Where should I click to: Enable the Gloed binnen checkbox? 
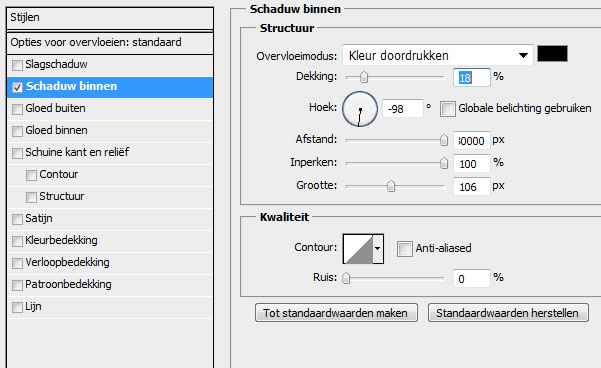point(17,131)
